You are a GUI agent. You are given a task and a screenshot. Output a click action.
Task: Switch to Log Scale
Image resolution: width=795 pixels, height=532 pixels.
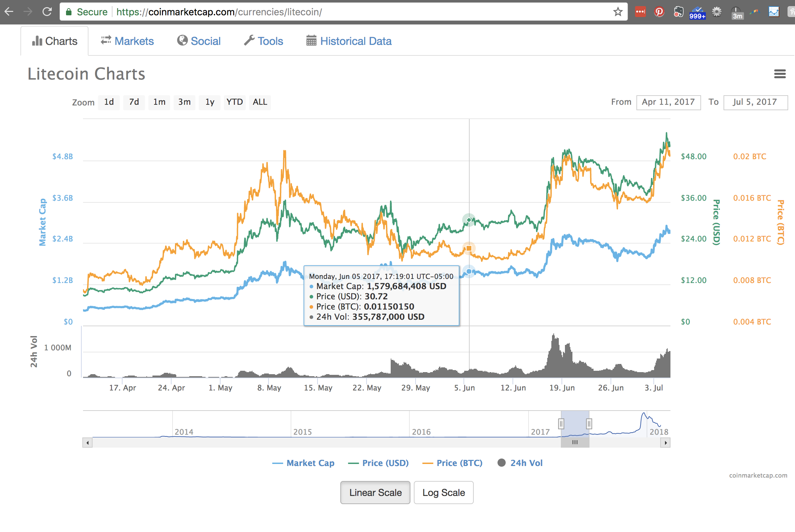[x=443, y=493]
